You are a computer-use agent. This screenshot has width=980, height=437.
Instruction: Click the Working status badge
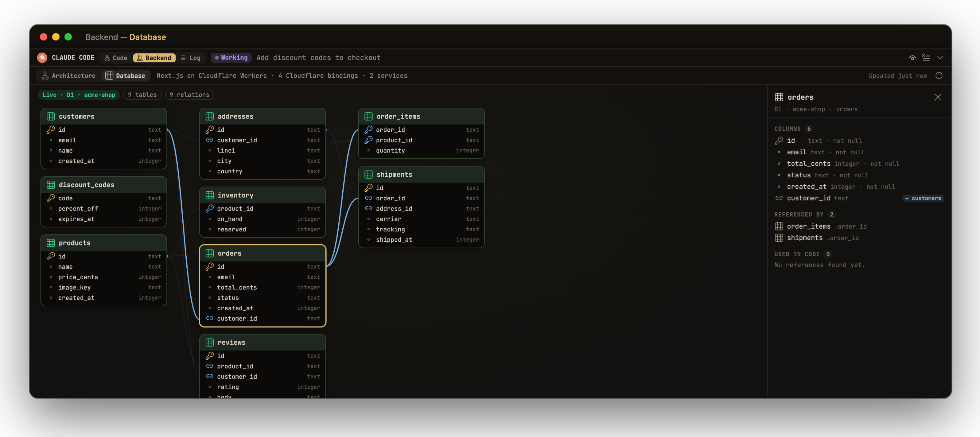(x=231, y=57)
